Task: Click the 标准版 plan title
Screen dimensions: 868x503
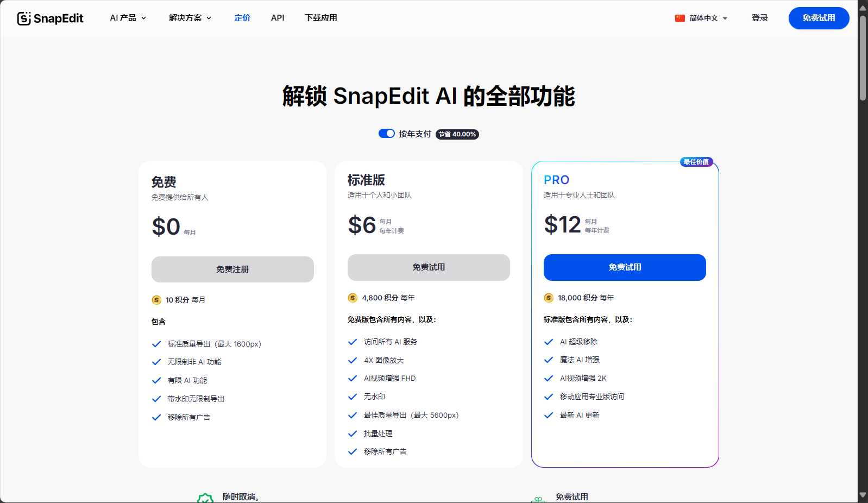Action: click(x=367, y=180)
